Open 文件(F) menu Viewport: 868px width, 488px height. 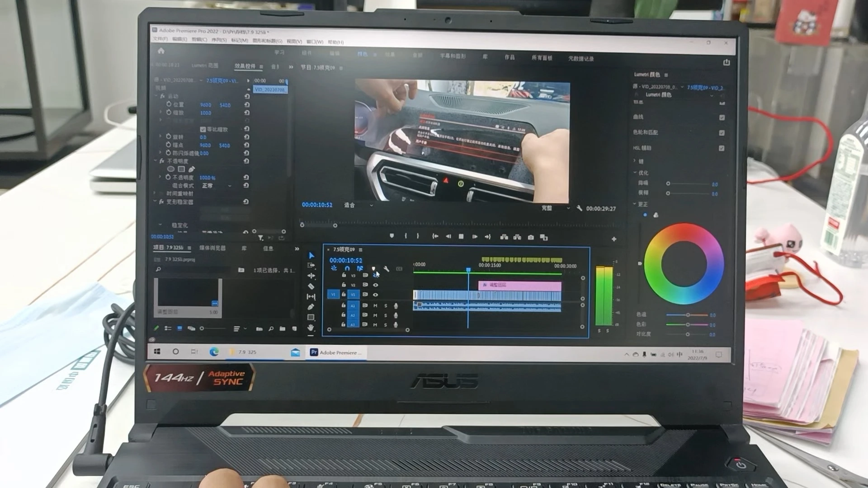(160, 39)
